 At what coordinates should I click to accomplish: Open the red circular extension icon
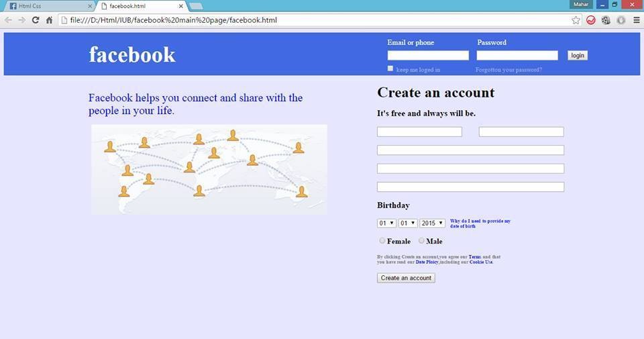coord(590,20)
